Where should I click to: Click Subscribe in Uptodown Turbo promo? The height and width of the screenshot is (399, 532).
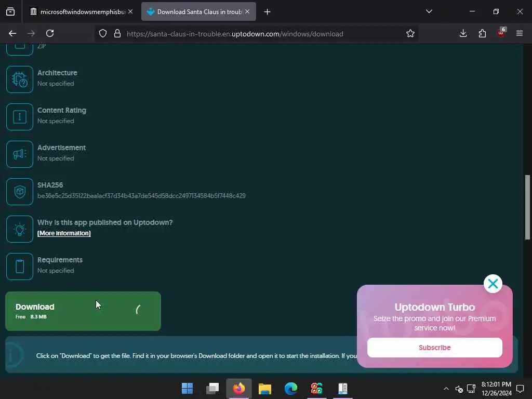click(x=435, y=348)
